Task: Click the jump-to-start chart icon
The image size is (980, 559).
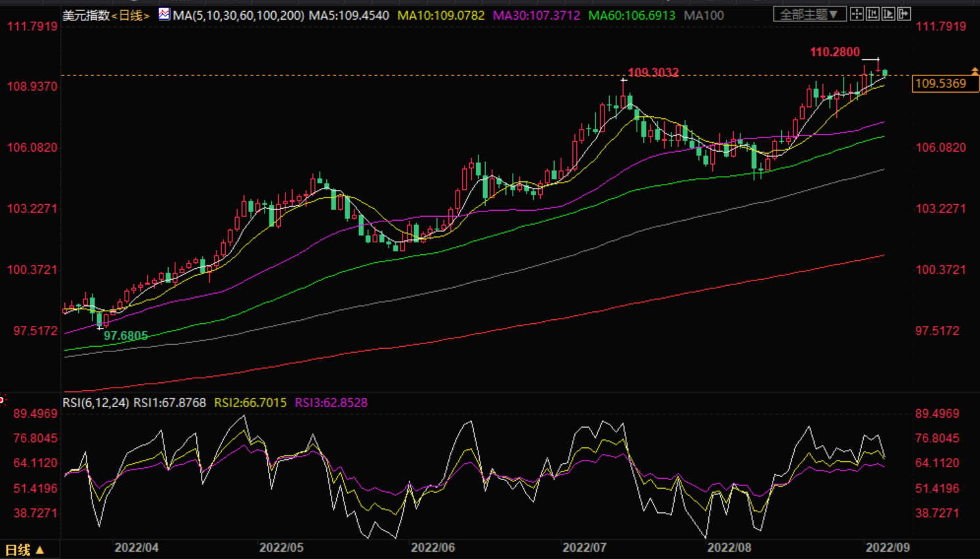Action: [x=872, y=14]
